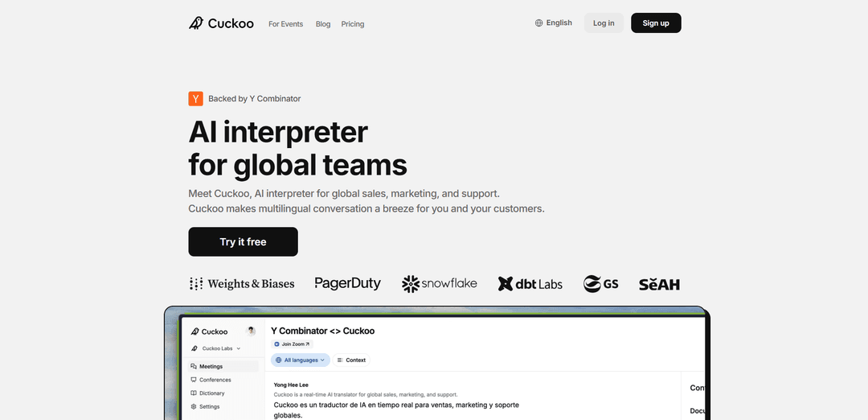The image size is (868, 420).
Task: Click the orange Y Combinator logo
Action: point(195,99)
